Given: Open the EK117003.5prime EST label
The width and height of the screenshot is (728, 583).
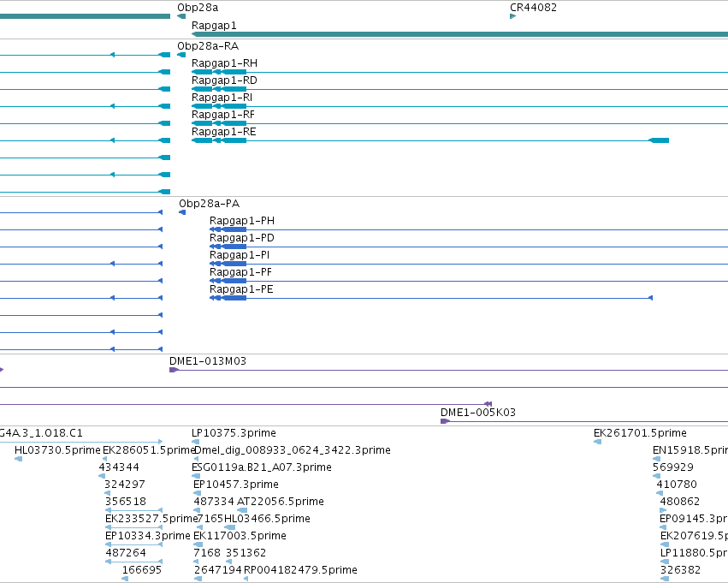Looking at the screenshot, I should coord(240,536).
